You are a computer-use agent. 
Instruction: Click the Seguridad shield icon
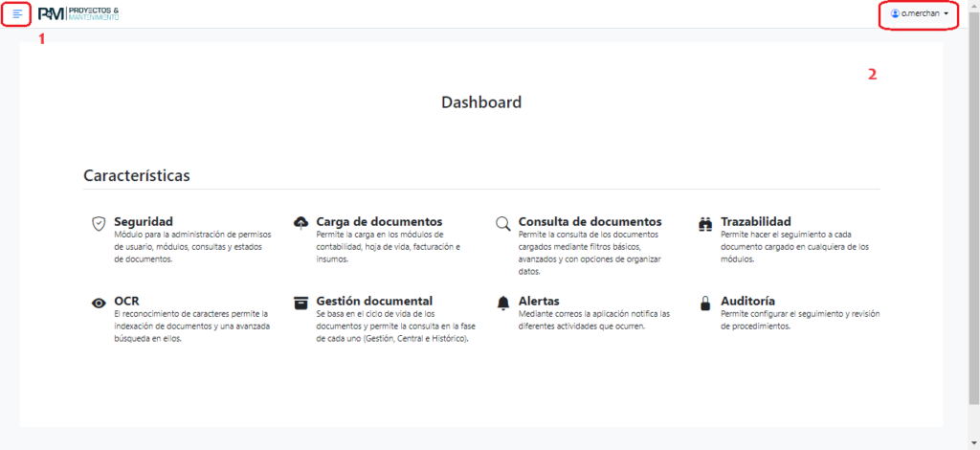pos(98,223)
